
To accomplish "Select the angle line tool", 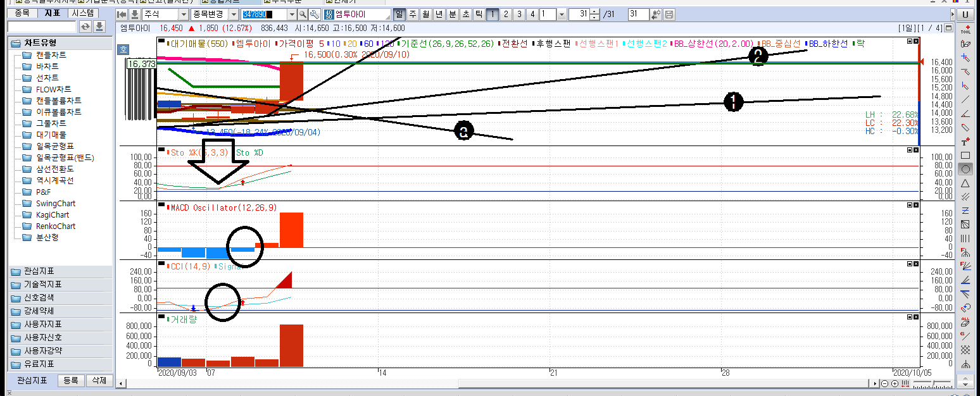I will tap(965, 113).
